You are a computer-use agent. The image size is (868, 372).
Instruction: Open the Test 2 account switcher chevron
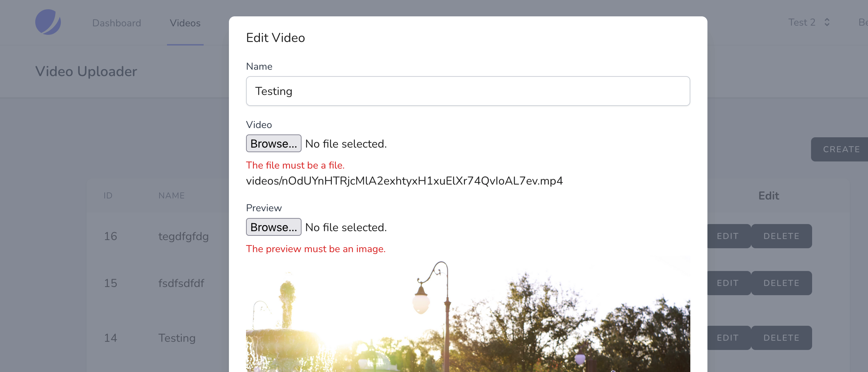coord(827,22)
